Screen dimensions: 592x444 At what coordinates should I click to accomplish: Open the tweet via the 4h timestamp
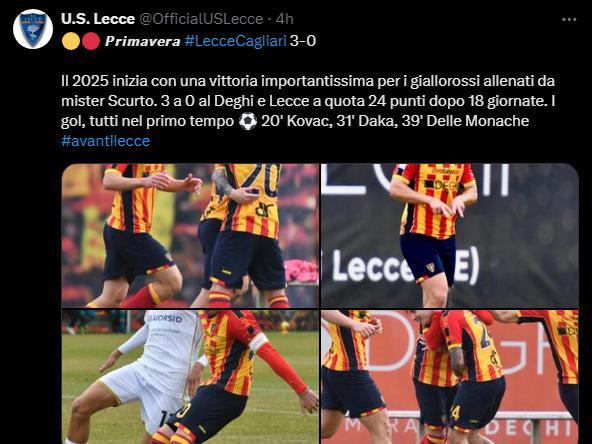(x=284, y=19)
